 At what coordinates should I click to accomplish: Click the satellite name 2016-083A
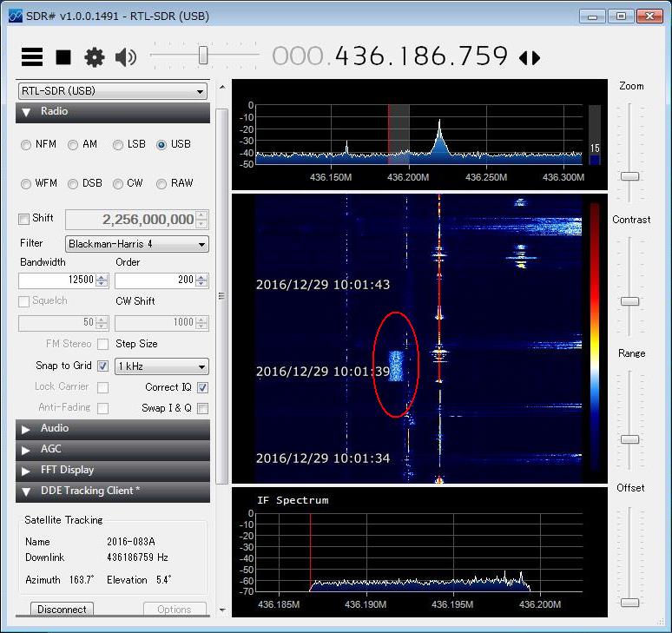pos(131,542)
